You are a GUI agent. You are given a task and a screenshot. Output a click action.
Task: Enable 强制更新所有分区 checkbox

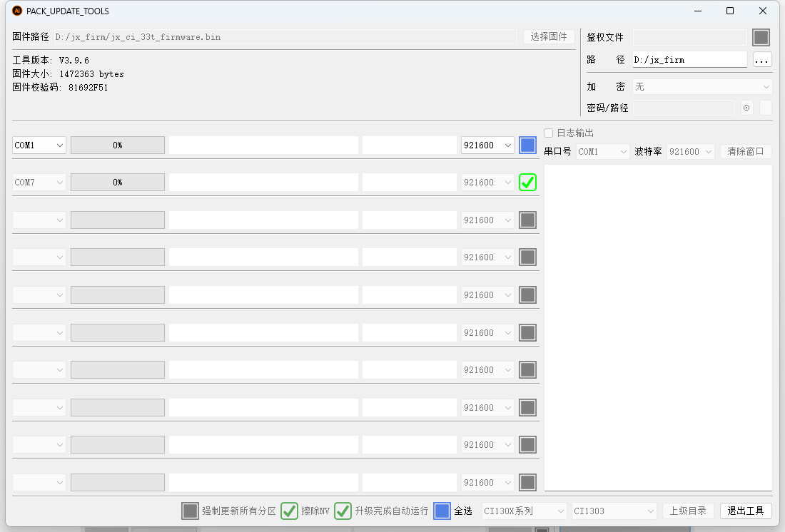tap(190, 511)
